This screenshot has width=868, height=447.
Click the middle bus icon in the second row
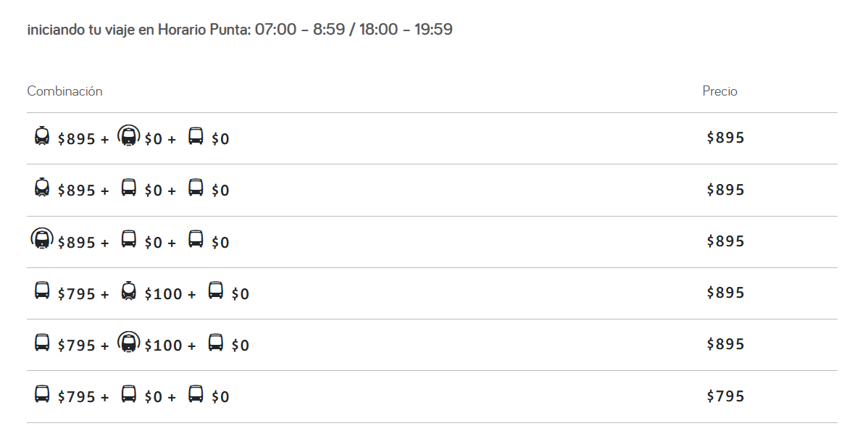tap(129, 188)
